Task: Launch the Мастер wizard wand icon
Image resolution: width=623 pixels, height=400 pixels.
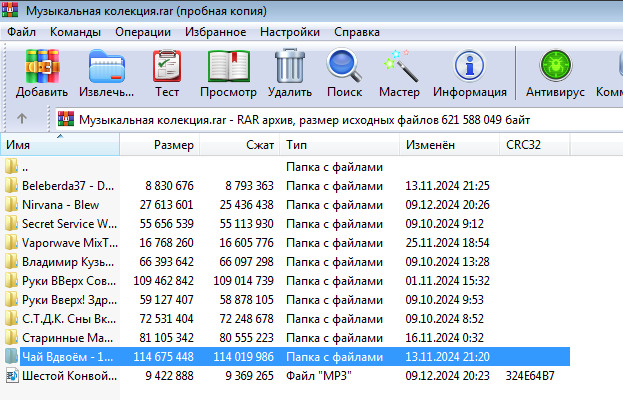Action: [x=400, y=66]
